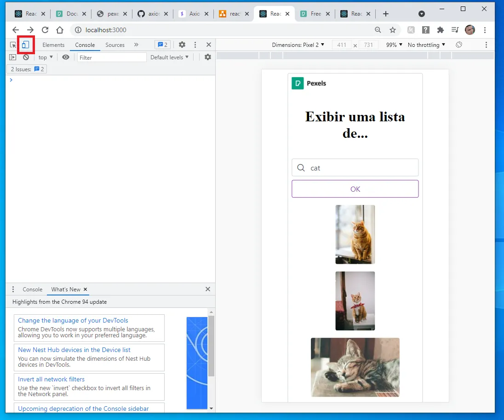Create a live expression with eye icon
Screen dimensions: 504x420
point(66,57)
